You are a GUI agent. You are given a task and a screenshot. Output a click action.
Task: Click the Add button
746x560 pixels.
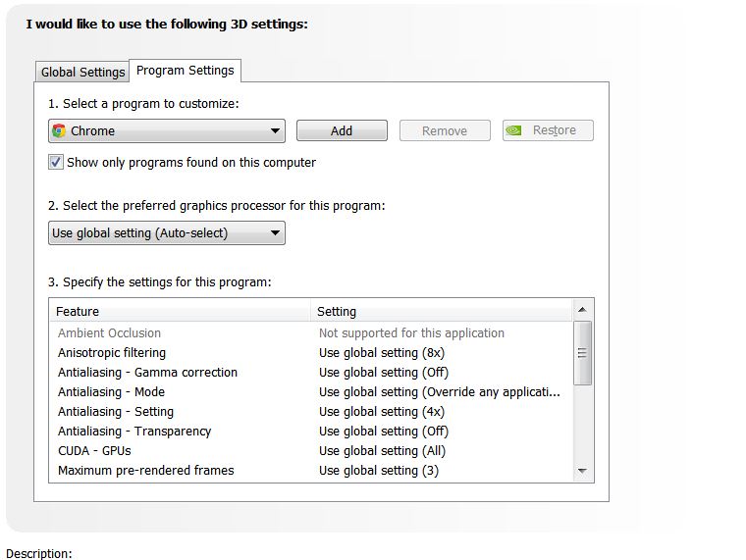(x=342, y=130)
